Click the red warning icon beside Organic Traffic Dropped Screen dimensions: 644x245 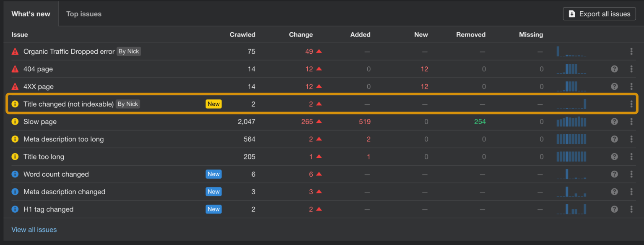[15, 51]
